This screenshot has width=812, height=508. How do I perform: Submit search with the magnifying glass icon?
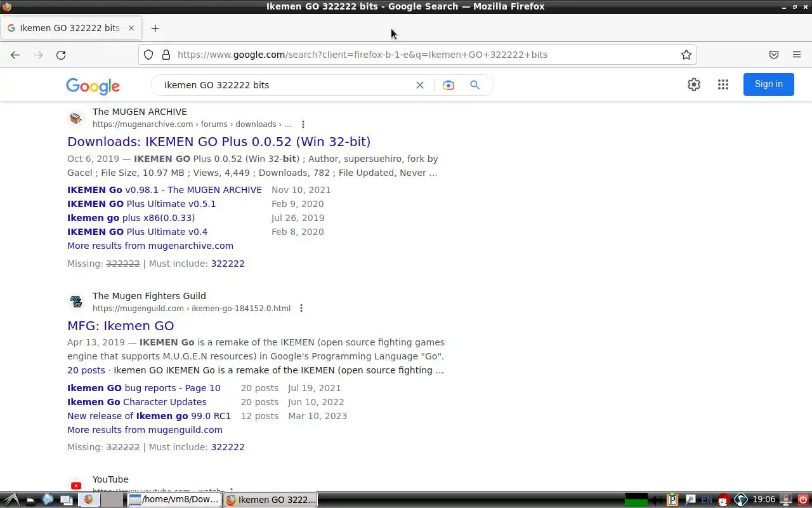(x=475, y=85)
